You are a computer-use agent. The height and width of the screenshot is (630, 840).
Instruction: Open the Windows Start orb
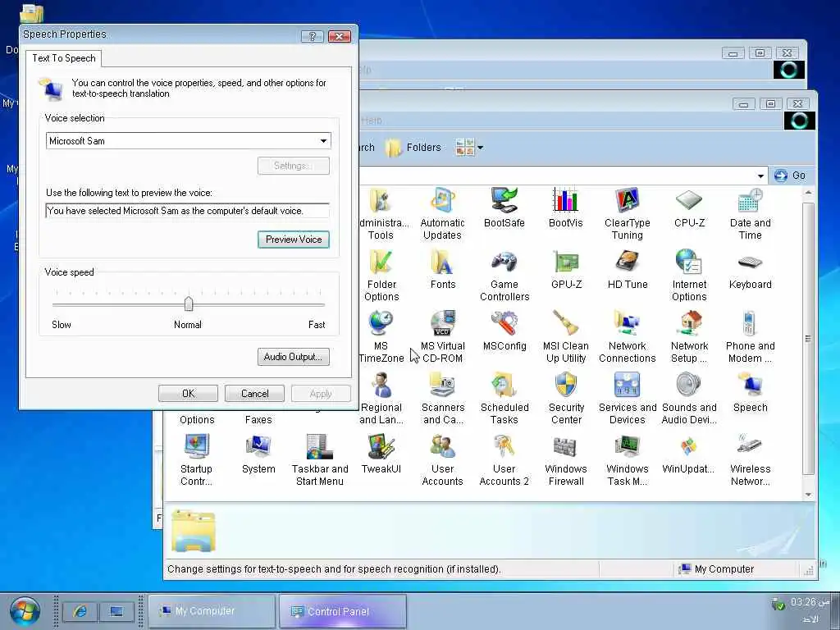(x=25, y=610)
